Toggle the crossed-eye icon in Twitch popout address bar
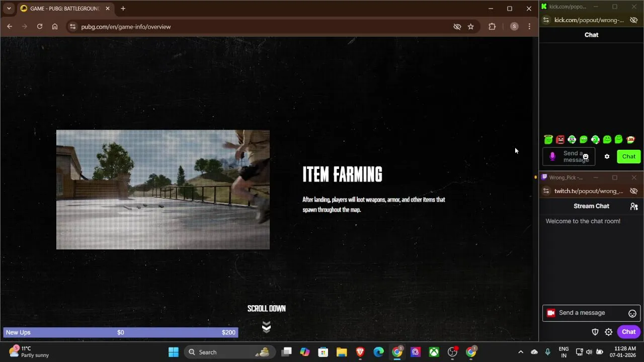644x362 pixels. [x=633, y=191]
